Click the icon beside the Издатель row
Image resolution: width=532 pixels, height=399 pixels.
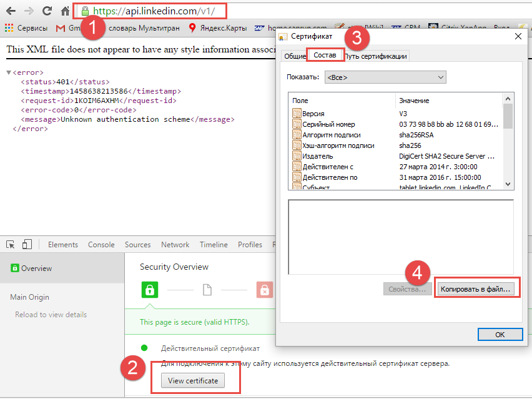pos(297,155)
